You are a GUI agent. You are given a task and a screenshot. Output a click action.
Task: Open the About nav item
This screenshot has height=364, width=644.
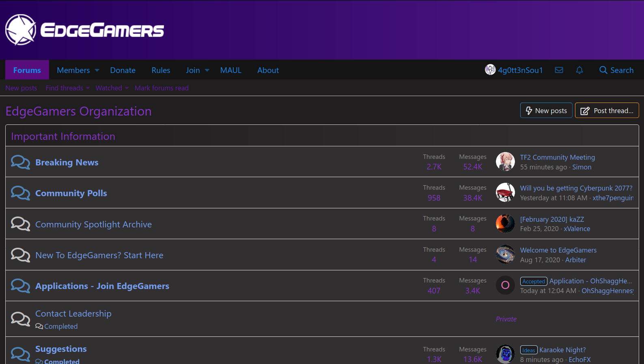click(x=268, y=70)
